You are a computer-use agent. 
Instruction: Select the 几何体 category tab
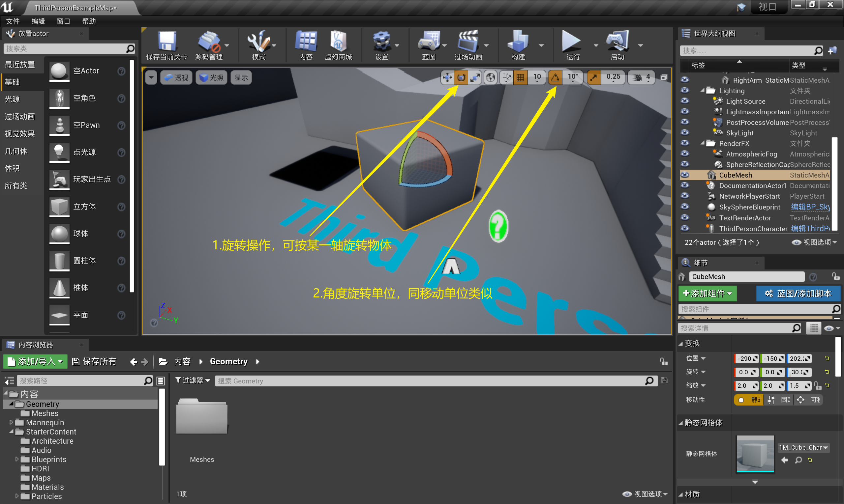coord(16,151)
